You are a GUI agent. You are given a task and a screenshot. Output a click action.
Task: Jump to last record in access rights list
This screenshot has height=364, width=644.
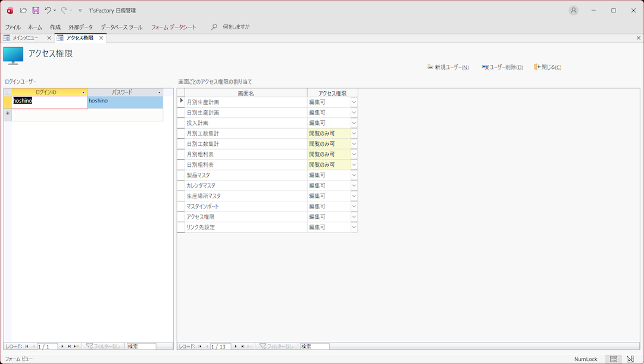tap(243, 346)
